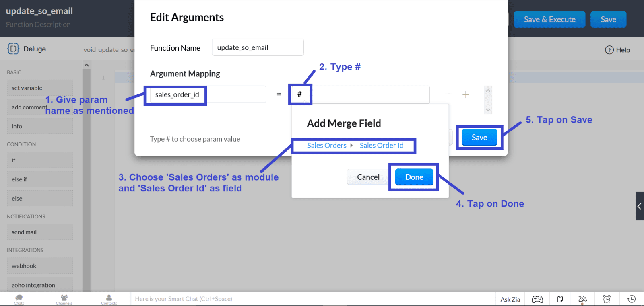The image size is (644, 306).
Task: Click the top-right Save button
Action: click(x=608, y=19)
